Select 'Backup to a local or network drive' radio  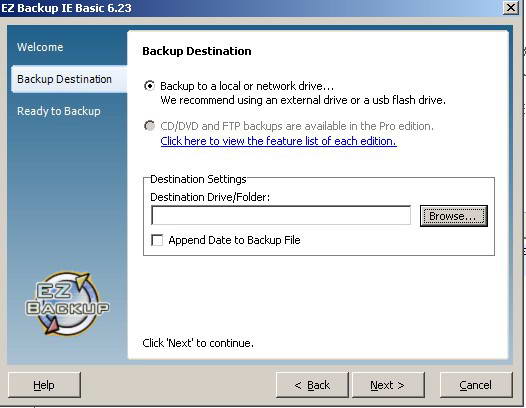(149, 86)
